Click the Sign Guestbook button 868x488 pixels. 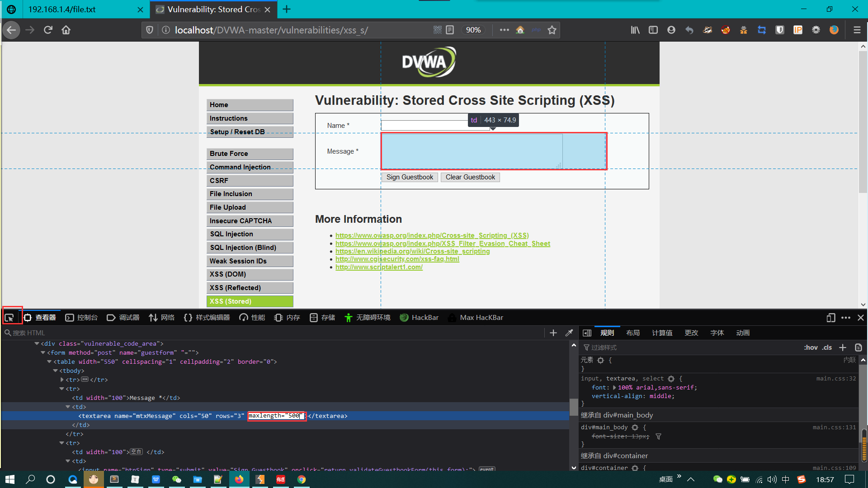[x=409, y=177]
